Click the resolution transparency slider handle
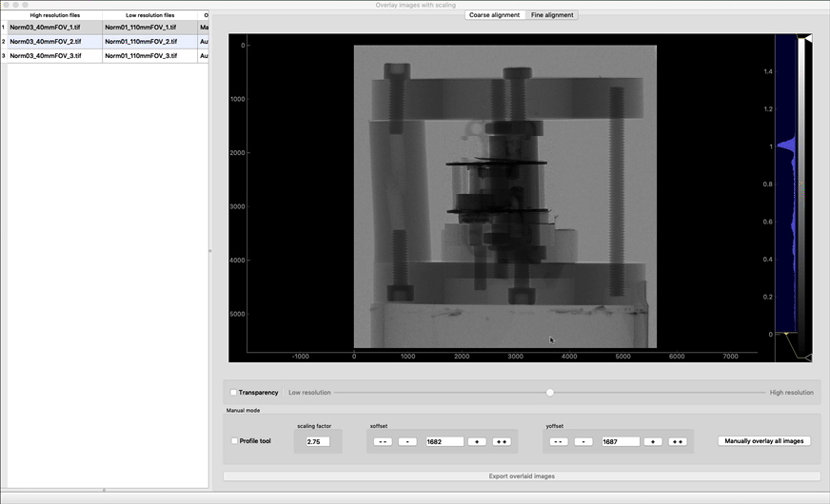Image resolution: width=830 pixels, height=504 pixels. (549, 392)
